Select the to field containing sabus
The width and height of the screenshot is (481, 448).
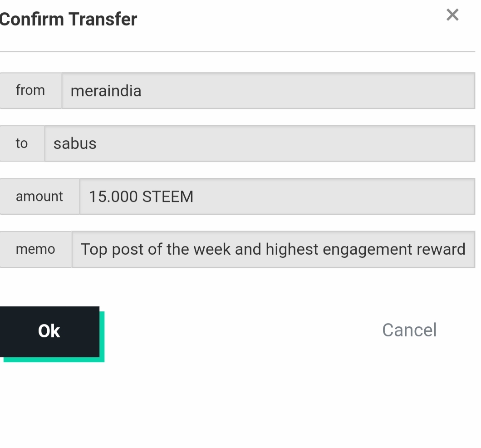260,143
